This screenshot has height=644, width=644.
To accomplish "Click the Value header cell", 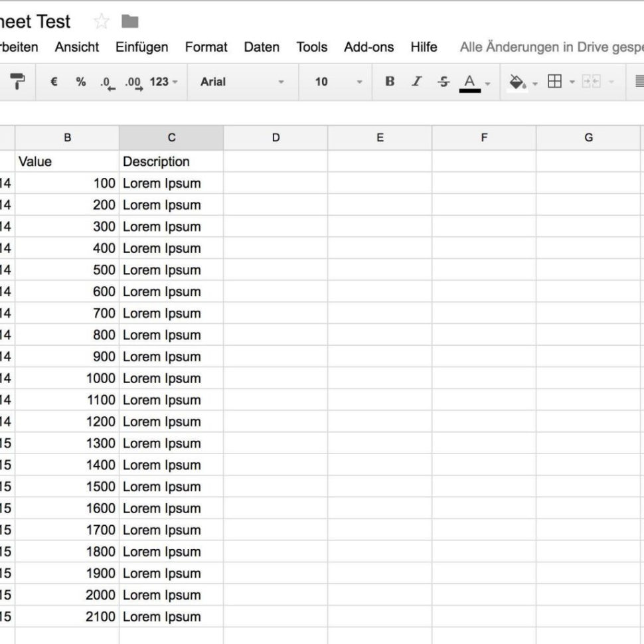I will tap(67, 161).
